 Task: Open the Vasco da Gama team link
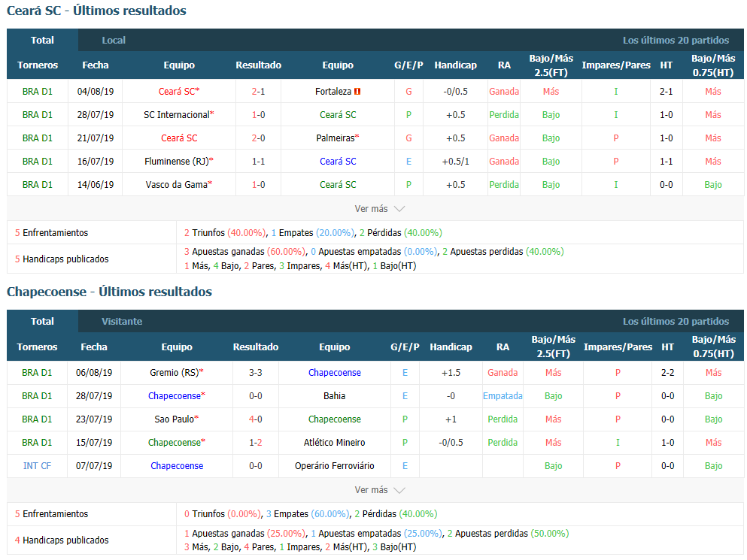click(178, 185)
